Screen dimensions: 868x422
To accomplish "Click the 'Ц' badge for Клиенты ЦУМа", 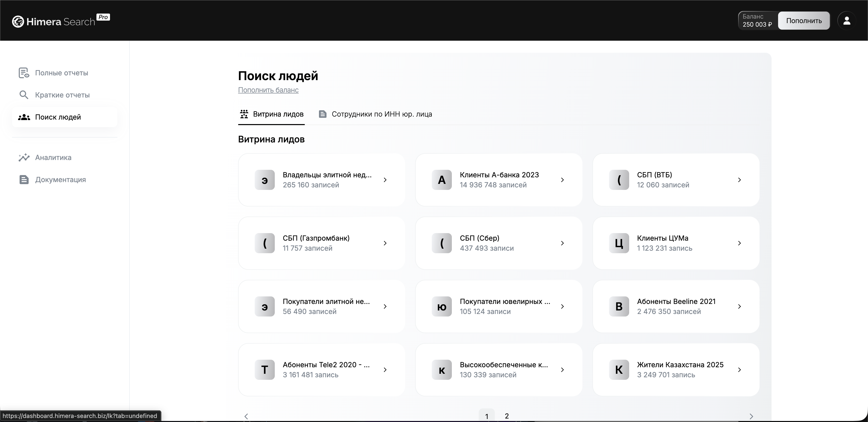I will [x=619, y=243].
